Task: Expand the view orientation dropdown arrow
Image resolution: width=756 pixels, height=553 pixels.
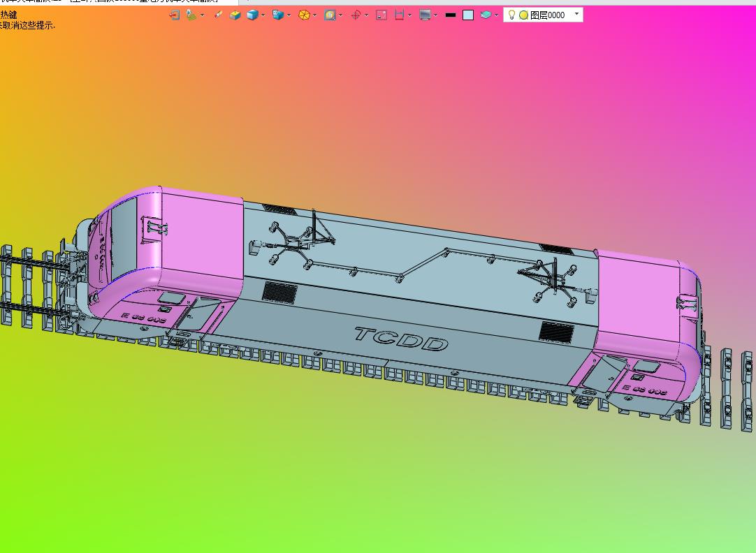Action: coord(289,15)
